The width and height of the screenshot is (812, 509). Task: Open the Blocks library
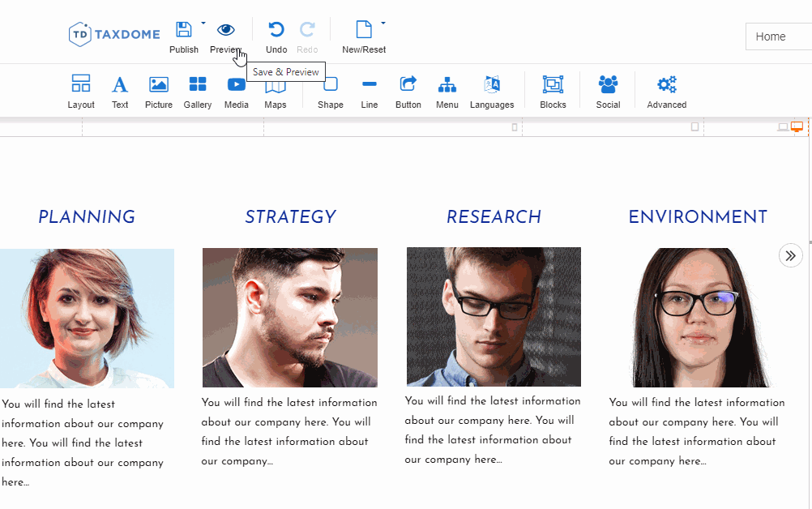pos(553,91)
